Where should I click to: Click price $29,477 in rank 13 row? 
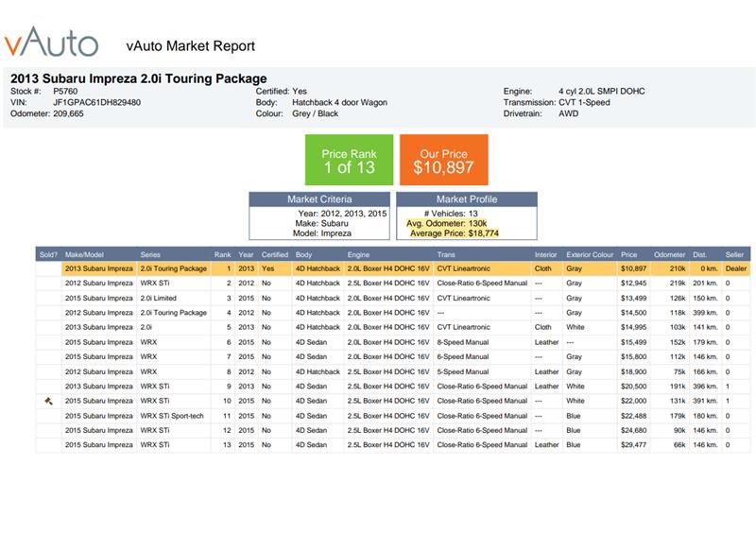(x=633, y=445)
